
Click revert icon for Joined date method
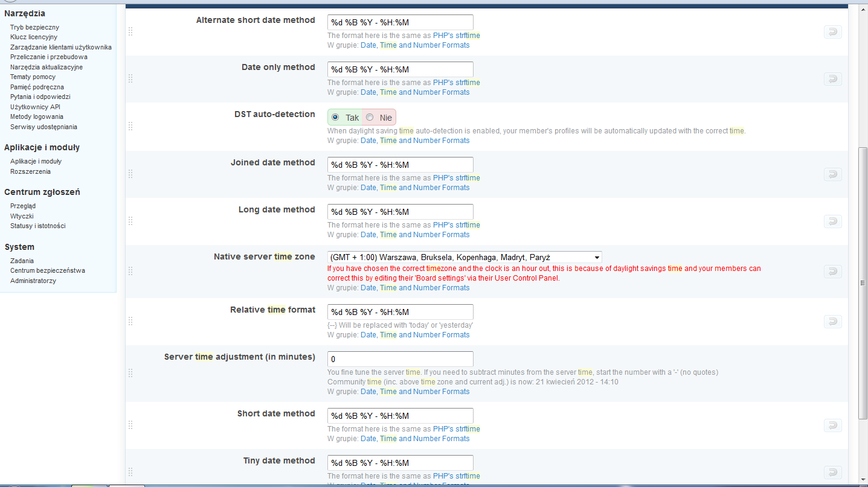click(x=832, y=174)
